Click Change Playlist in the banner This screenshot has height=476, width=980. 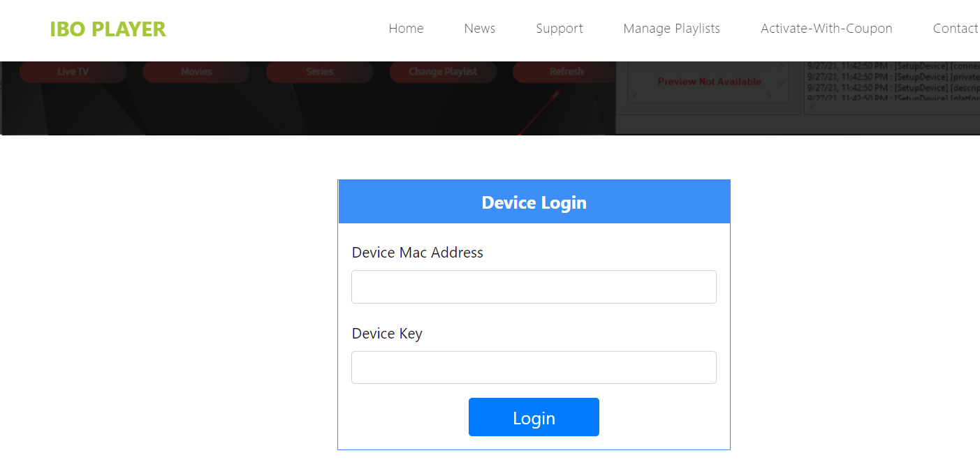tap(443, 72)
